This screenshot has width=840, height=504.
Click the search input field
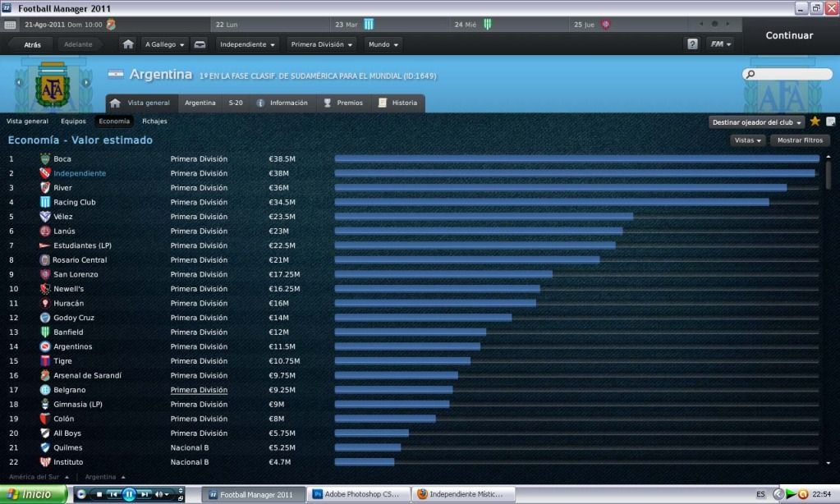[x=787, y=74]
